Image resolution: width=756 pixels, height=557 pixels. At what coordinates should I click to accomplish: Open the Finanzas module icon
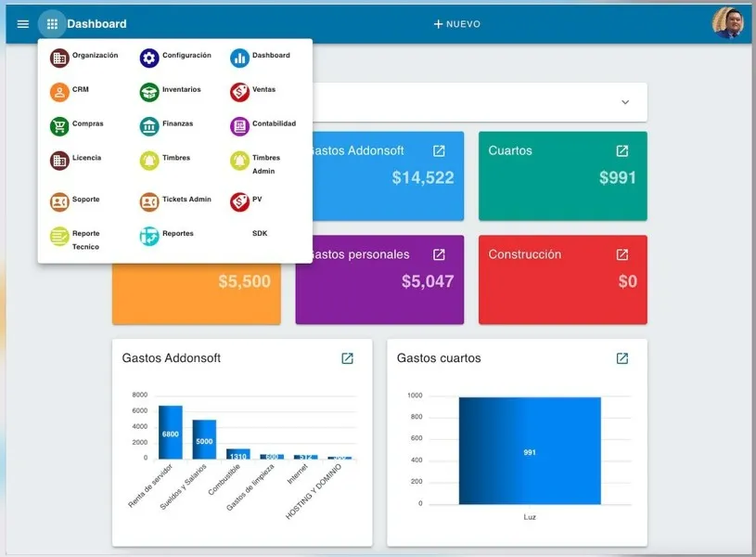tap(147, 124)
